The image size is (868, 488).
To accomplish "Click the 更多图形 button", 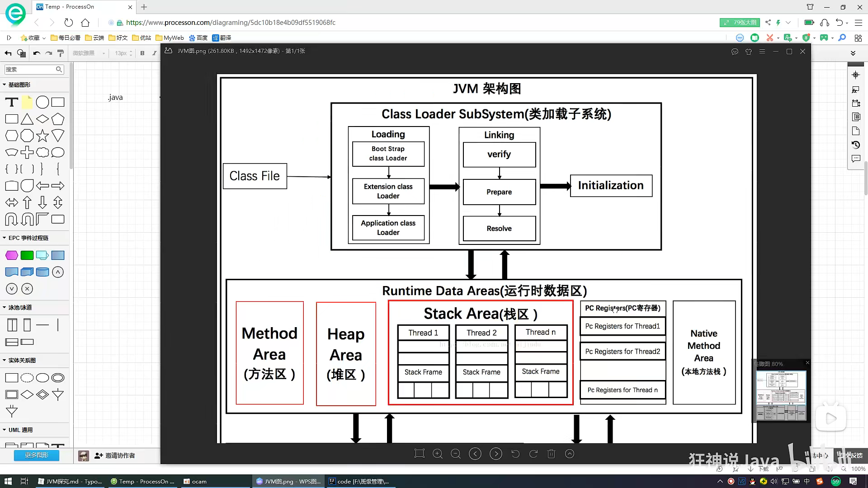I will click(36, 455).
